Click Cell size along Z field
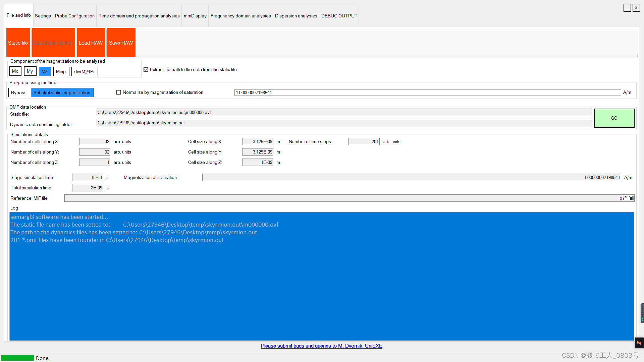Screen dimensions: 644x362 pyautogui.click(x=258, y=162)
